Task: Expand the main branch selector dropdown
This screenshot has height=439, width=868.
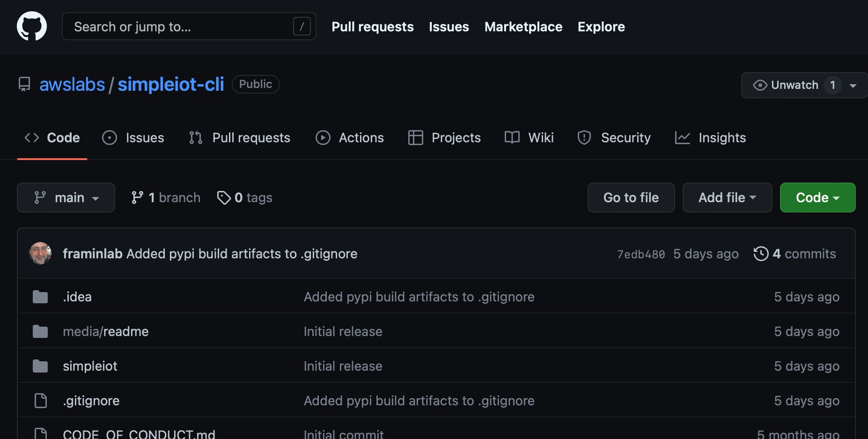Action: click(66, 198)
